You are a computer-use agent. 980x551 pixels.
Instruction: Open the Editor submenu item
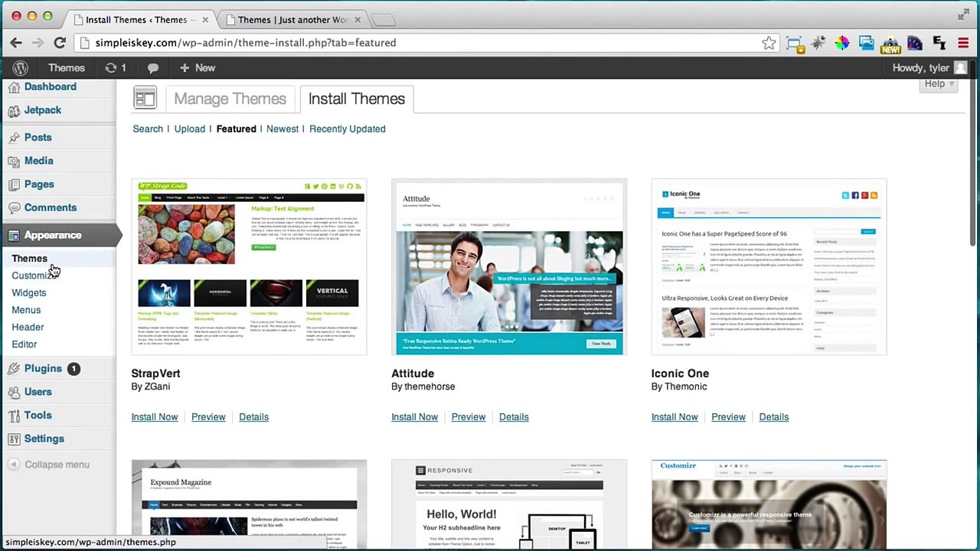(x=24, y=344)
